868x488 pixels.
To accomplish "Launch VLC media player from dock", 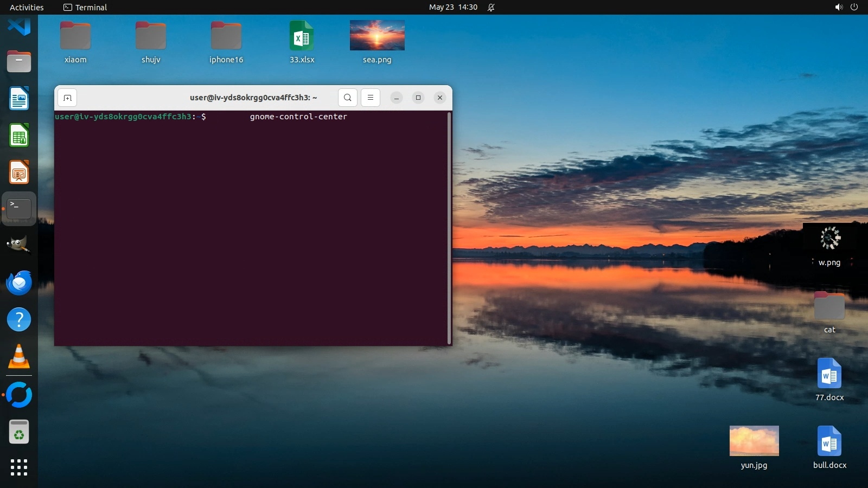I will pyautogui.click(x=19, y=357).
